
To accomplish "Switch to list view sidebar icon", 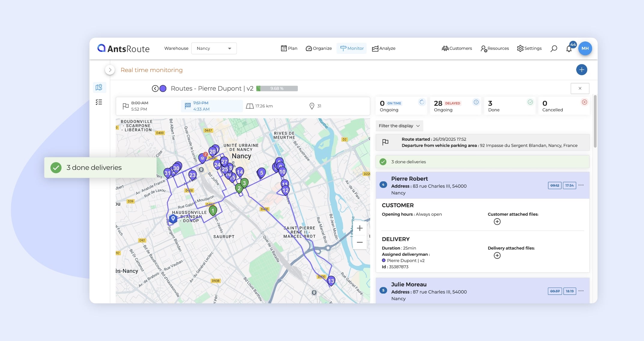I will point(99,102).
